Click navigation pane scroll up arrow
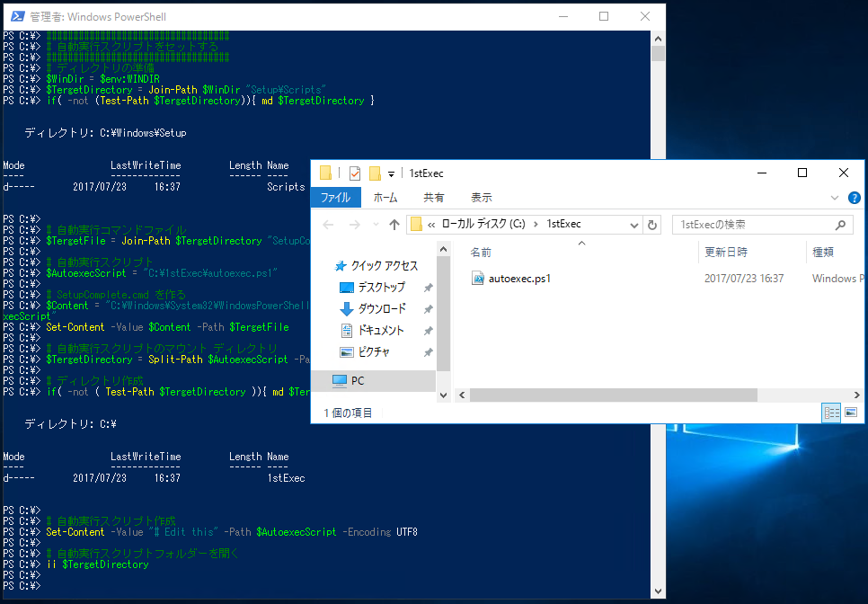Image resolution: width=868 pixels, height=604 pixels. [443, 250]
